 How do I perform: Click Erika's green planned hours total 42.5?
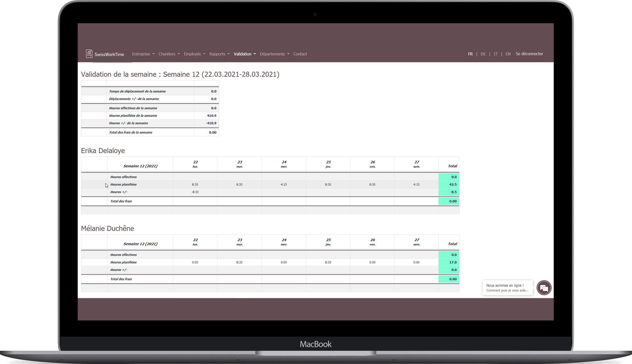(449, 185)
